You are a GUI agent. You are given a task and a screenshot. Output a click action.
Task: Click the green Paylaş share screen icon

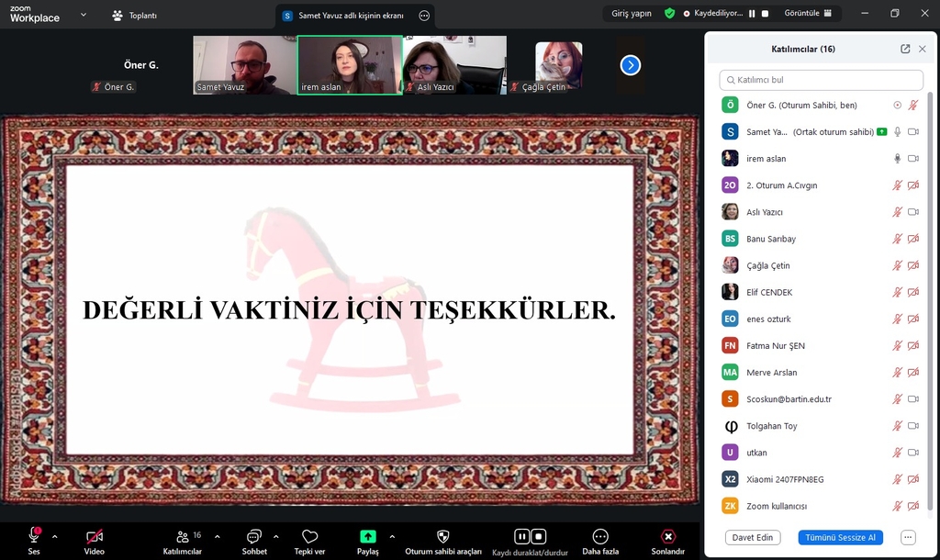pos(367,536)
